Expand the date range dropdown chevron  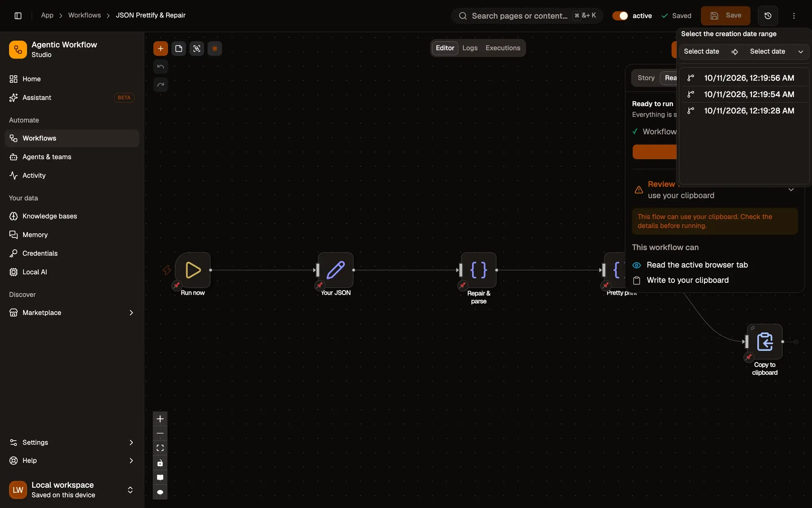801,52
